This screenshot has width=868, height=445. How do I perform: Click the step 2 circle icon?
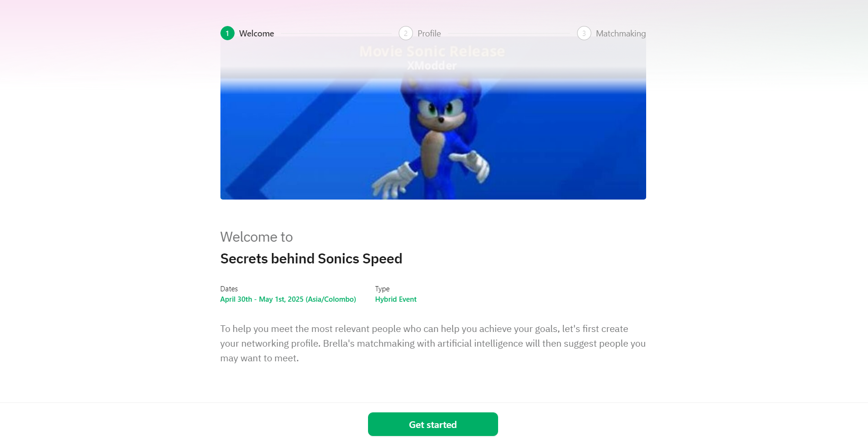(x=406, y=33)
